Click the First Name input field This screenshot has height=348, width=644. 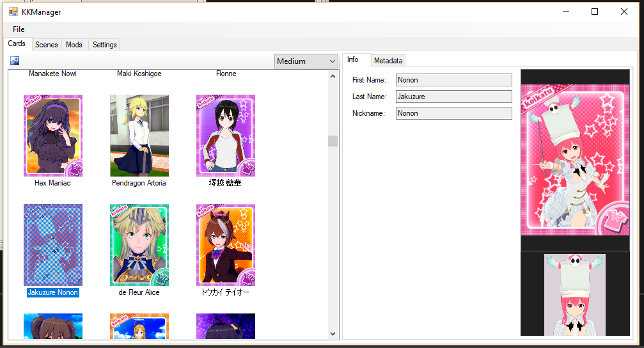[x=454, y=80]
